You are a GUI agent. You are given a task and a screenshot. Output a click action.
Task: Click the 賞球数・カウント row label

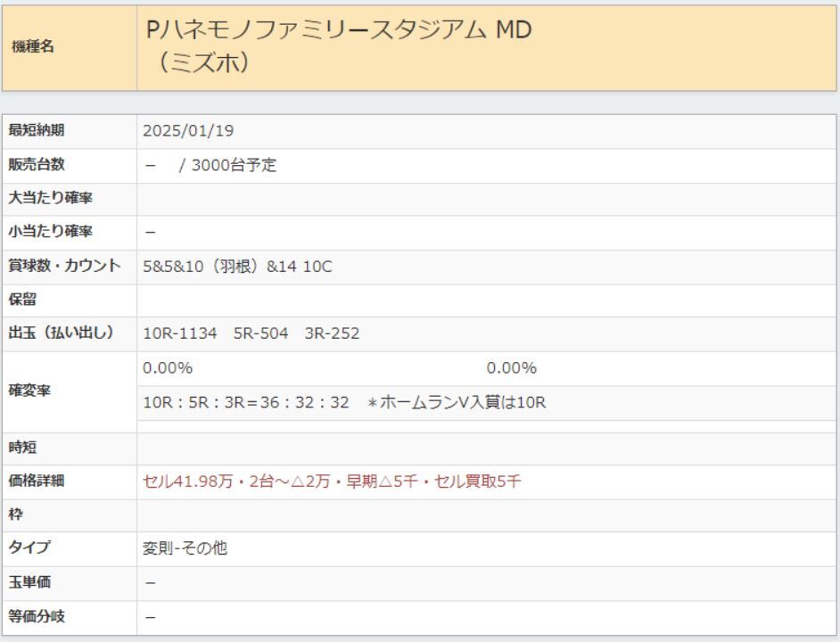[x=65, y=266]
